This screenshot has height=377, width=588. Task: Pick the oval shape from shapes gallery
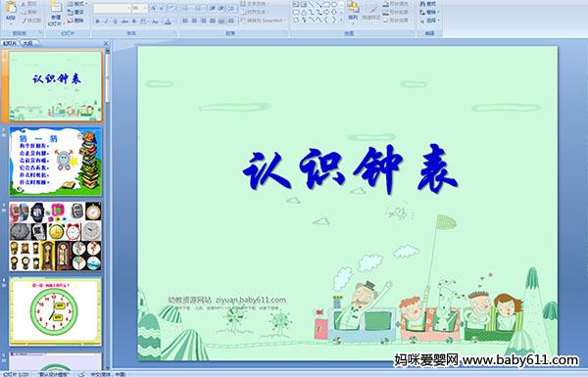coord(334,5)
